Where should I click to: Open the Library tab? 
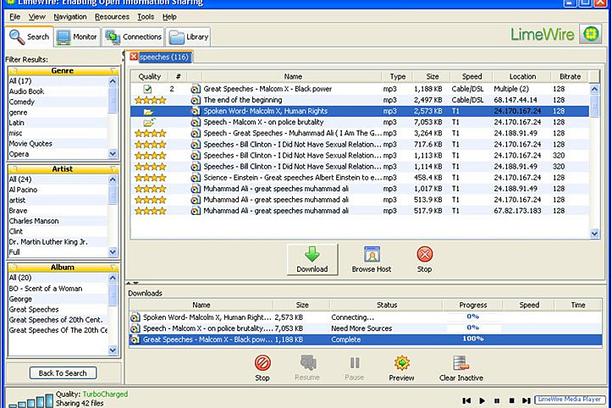(x=189, y=37)
